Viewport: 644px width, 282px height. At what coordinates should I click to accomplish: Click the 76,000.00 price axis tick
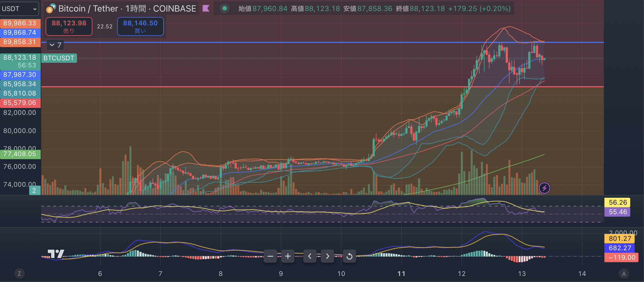tap(20, 167)
